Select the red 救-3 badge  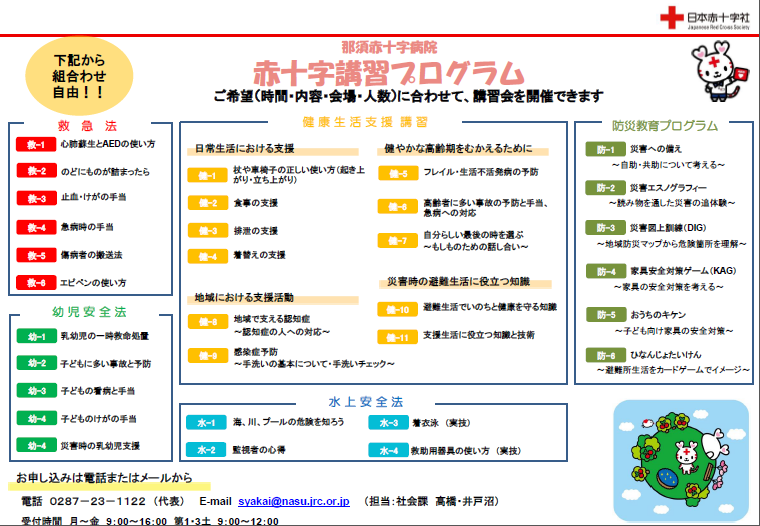click(36, 198)
